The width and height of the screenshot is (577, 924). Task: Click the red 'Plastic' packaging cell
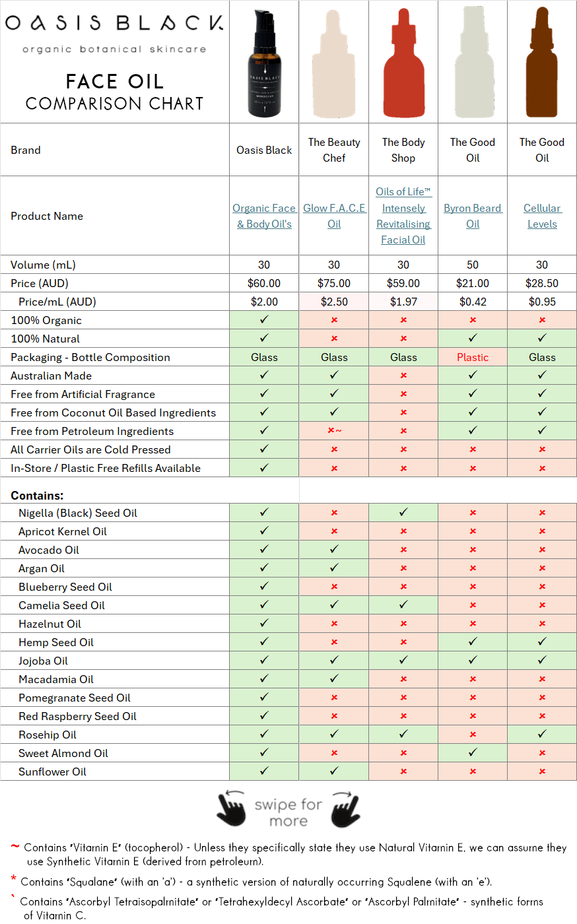[x=473, y=357]
